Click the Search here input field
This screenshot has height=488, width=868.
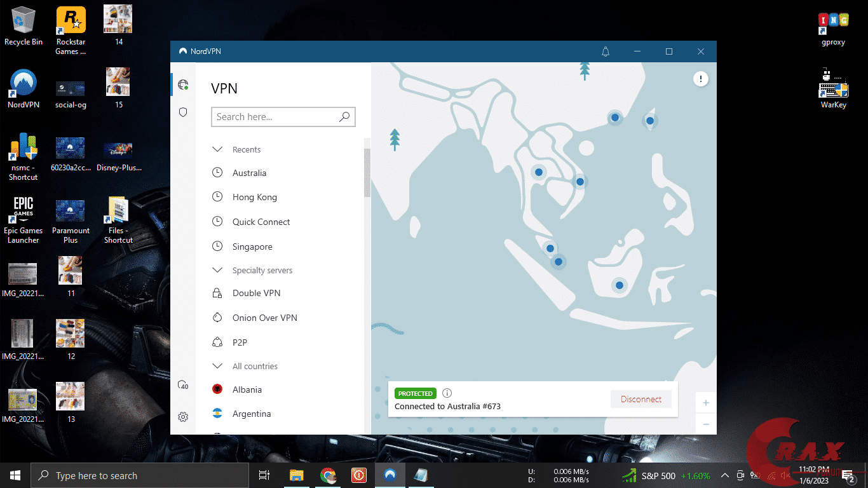point(273,117)
